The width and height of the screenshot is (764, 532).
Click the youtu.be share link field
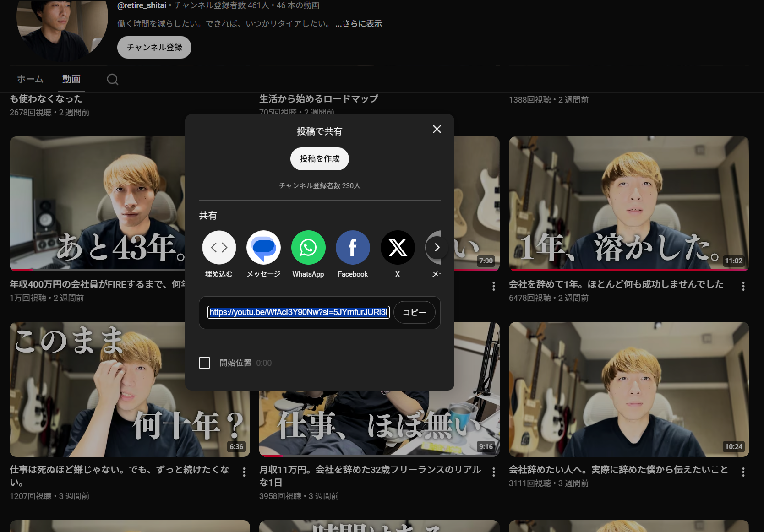point(299,312)
